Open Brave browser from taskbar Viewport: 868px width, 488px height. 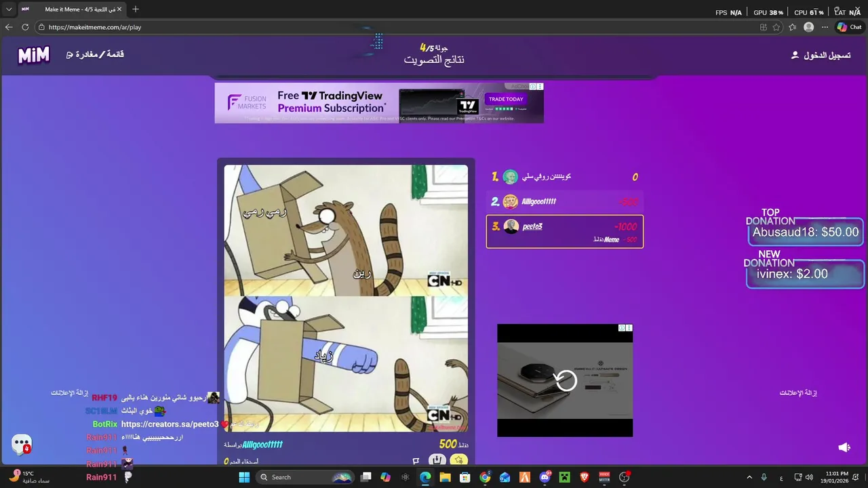(x=585, y=477)
